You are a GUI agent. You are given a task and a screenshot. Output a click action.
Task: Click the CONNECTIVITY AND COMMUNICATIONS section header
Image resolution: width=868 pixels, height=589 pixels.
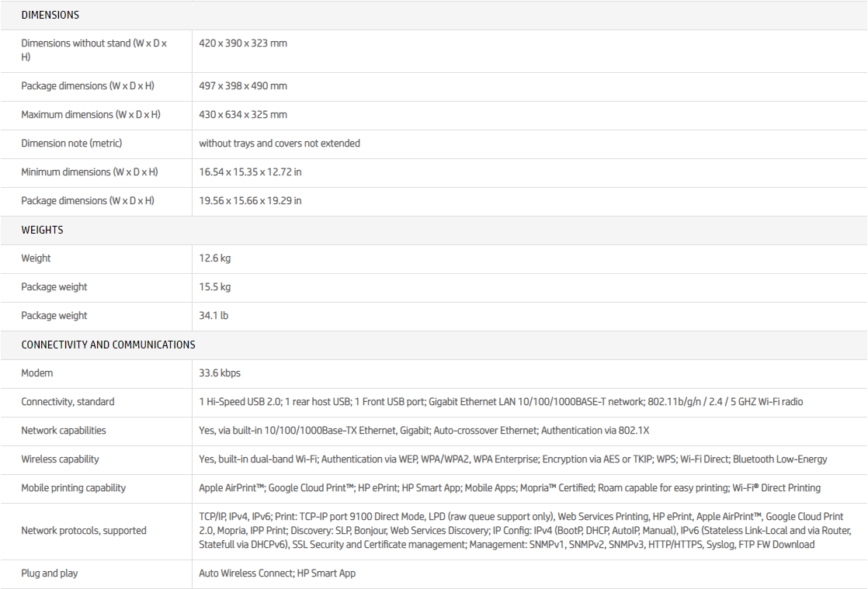tap(108, 345)
